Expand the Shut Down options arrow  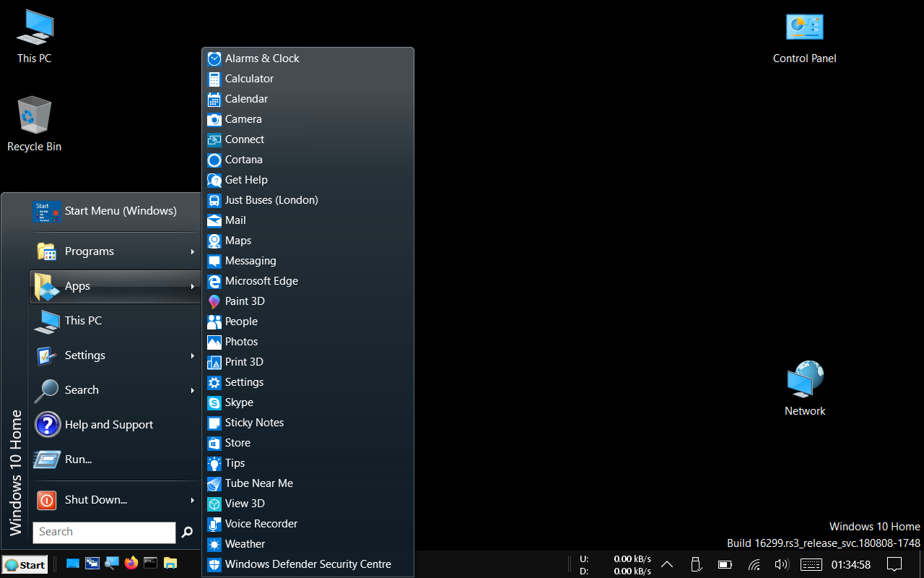pos(193,500)
